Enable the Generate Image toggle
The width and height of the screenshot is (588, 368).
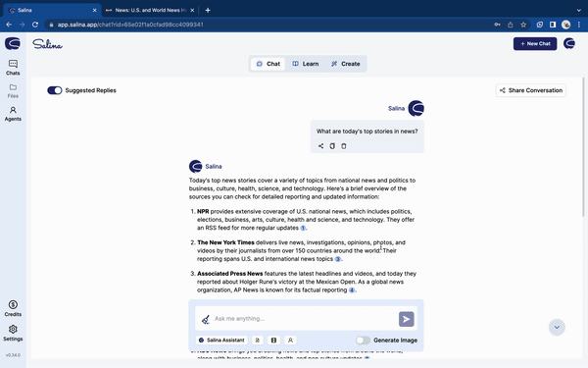tap(363, 341)
